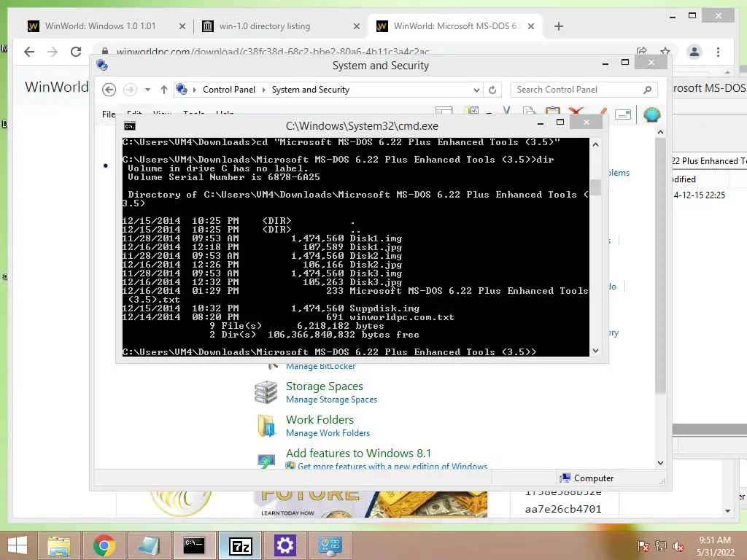Viewport: 747px width, 560px height.
Task: Expand the breadcrumb arrow after Control Panel
Action: (x=264, y=90)
